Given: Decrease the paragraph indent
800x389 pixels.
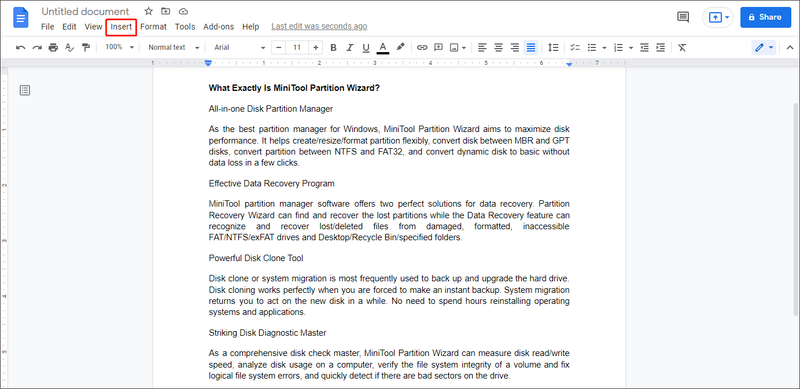Looking at the screenshot, I should 644,47.
